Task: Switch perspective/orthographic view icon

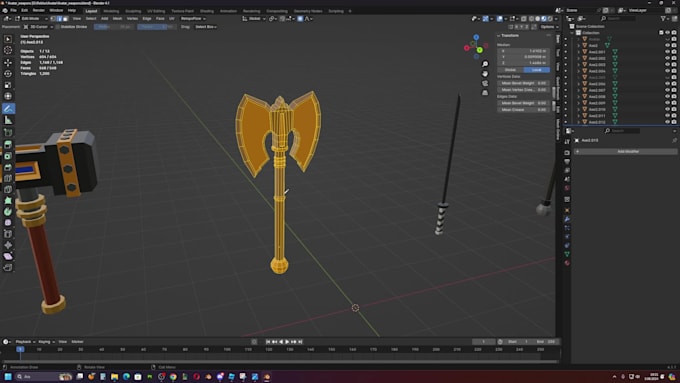Action: tap(485, 93)
